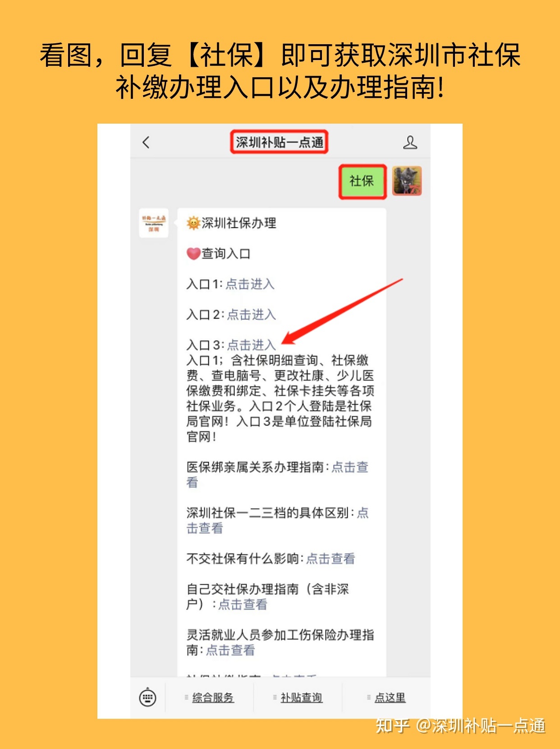Tap the green 社保 message bubble
Screen dimensions: 560x749
tap(363, 181)
